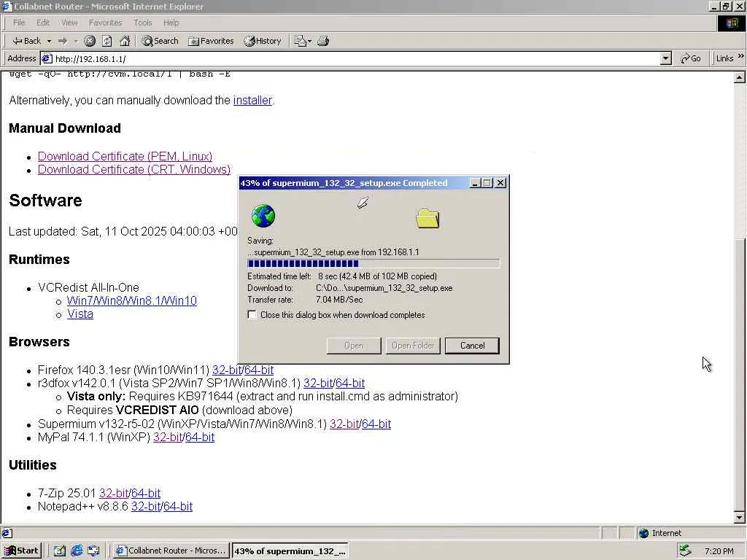Click the Windows logo throbber icon
Screen dimensions: 747x560
pos(731,23)
